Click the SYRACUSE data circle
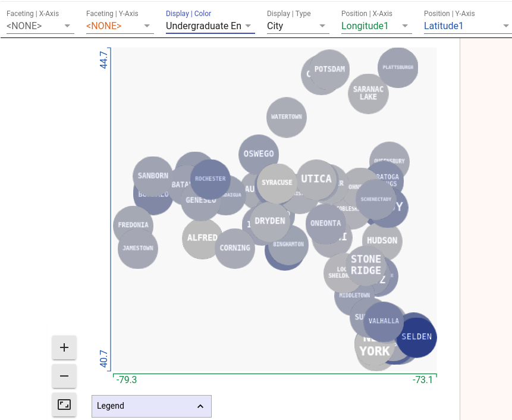This screenshot has height=420, width=512. 277,184
